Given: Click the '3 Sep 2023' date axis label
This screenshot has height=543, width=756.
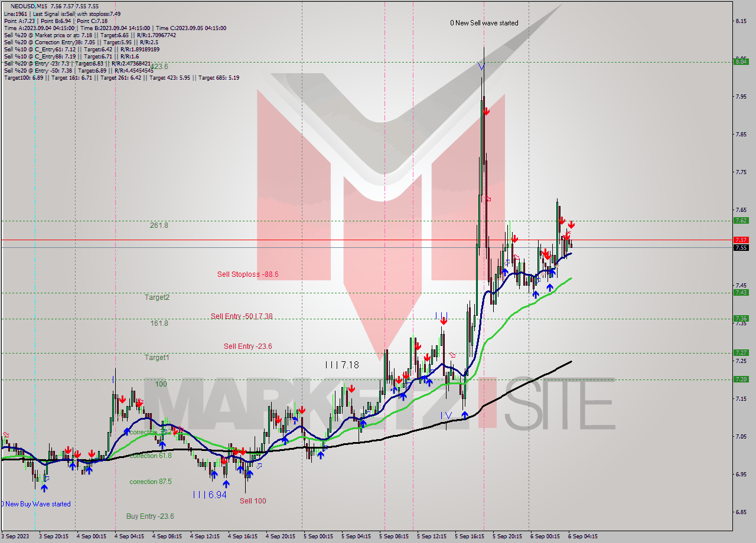Looking at the screenshot, I should point(14,537).
